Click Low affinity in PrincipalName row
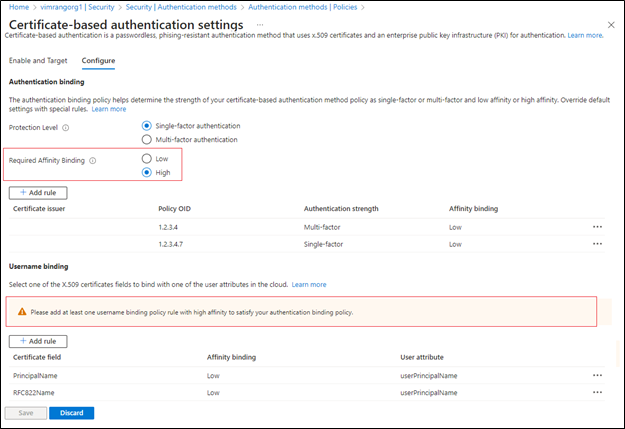 tap(213, 376)
